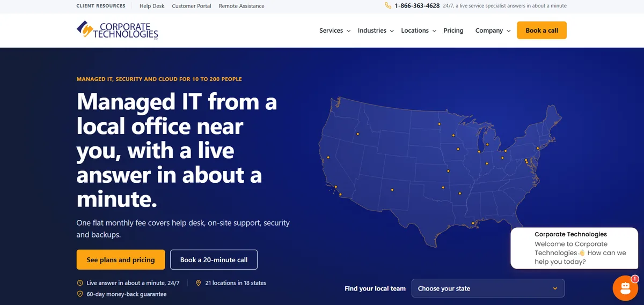Click the clock icon beside Live answer
644x305 pixels.
[x=80, y=282]
